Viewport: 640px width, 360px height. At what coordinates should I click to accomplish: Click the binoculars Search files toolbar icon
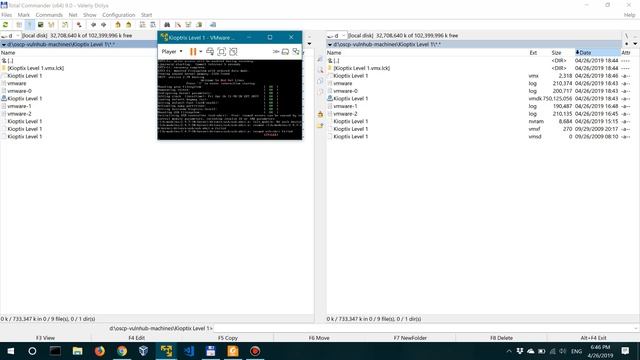(x=167, y=25)
